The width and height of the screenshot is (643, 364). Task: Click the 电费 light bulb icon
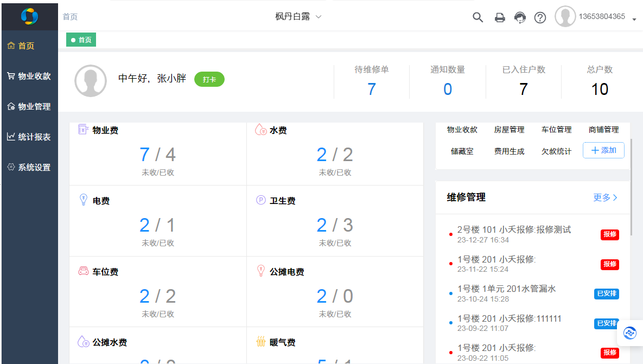[x=83, y=200]
